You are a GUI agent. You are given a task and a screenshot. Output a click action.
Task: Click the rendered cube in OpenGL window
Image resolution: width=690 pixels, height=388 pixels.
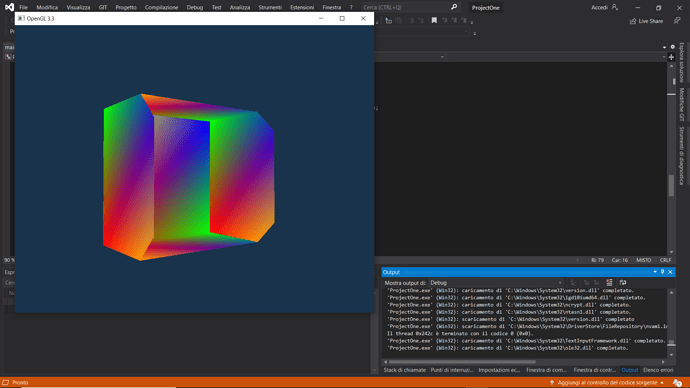click(189, 177)
